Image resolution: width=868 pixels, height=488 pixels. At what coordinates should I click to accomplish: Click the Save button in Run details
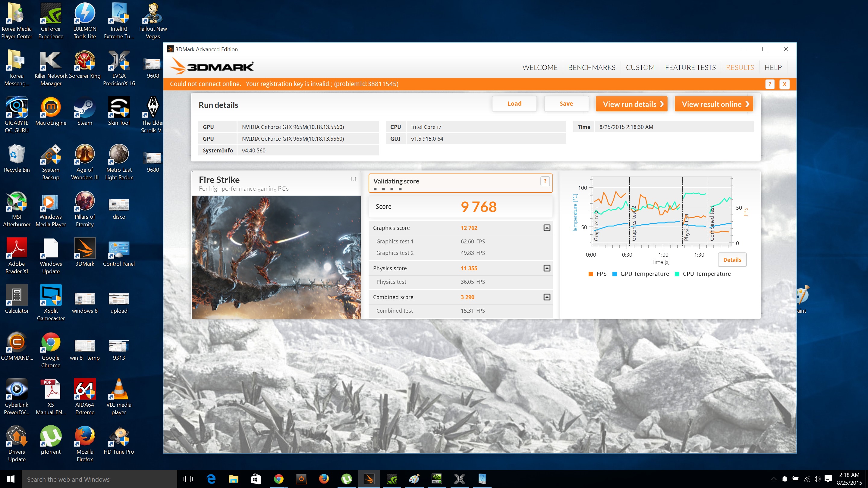(x=566, y=104)
